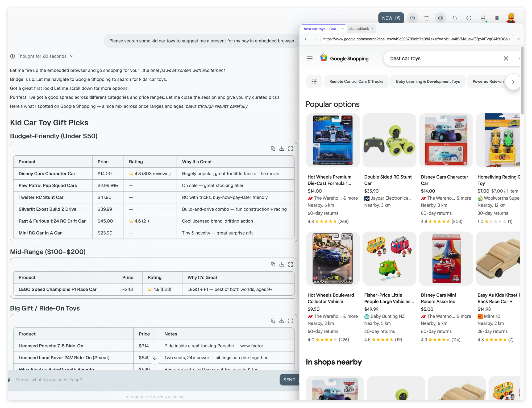Copy the Ride-On Toys table
The height and width of the screenshot is (408, 532).
coord(273,321)
